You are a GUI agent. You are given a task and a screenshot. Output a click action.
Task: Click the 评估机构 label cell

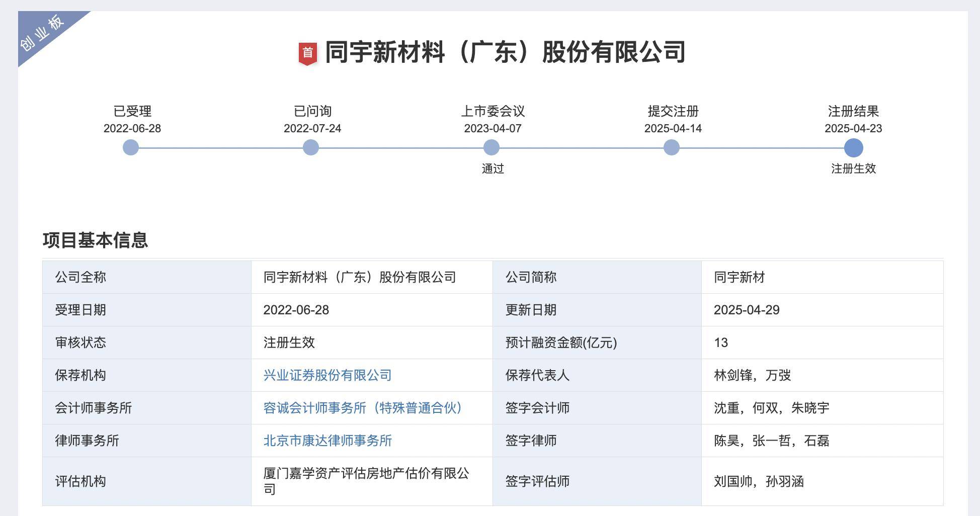pyautogui.click(x=147, y=481)
